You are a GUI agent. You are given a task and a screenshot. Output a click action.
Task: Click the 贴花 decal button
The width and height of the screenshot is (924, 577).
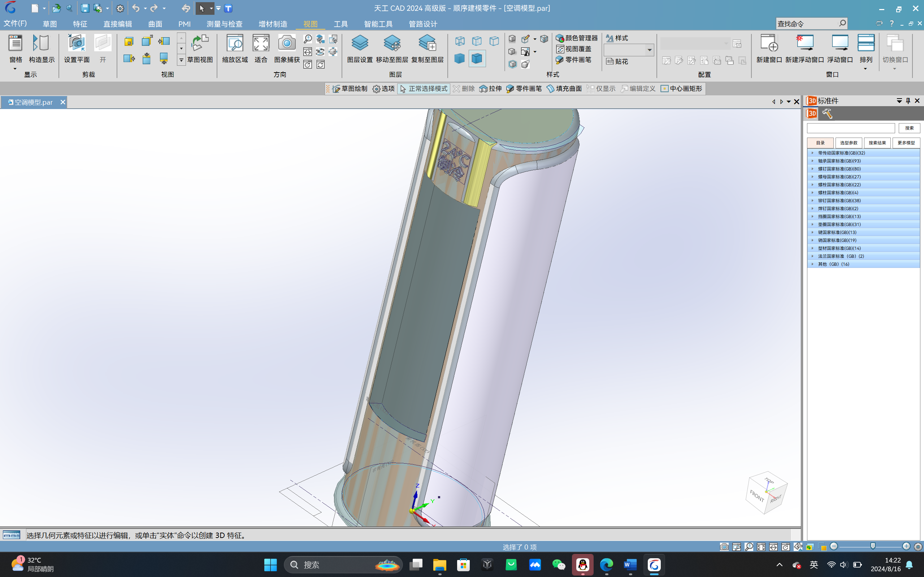pyautogui.click(x=617, y=61)
